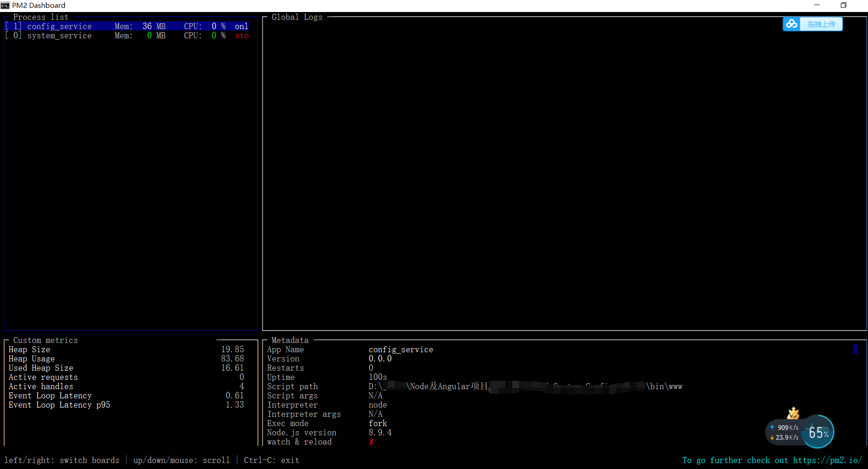Click the blue cloud upload icon
Screen dimensions: 868x469
coord(791,24)
